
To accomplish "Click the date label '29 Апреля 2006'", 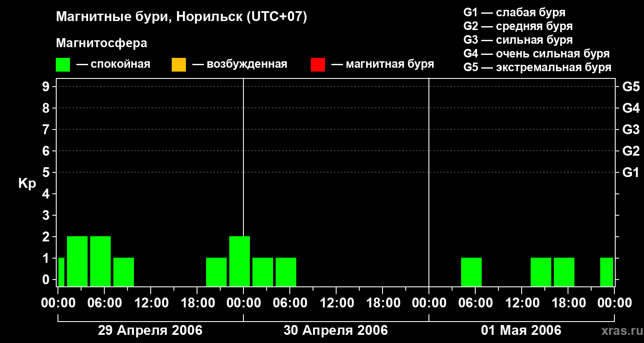I will 150,330.
